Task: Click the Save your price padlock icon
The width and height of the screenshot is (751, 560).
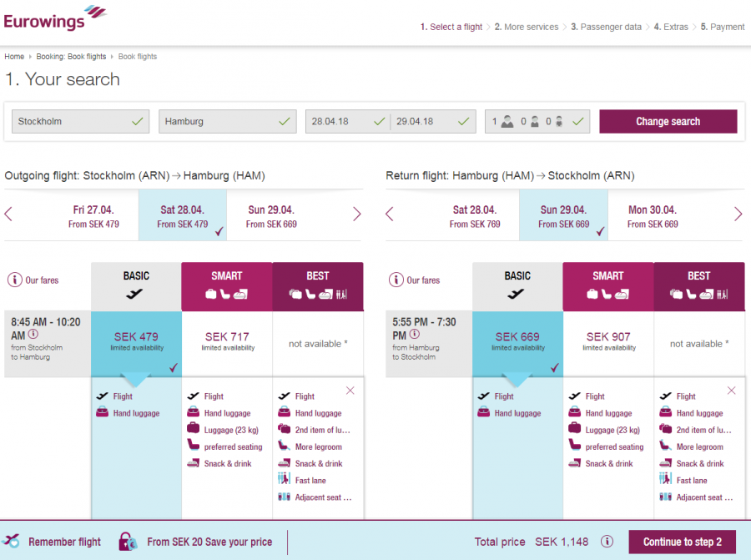Action: tap(127, 542)
